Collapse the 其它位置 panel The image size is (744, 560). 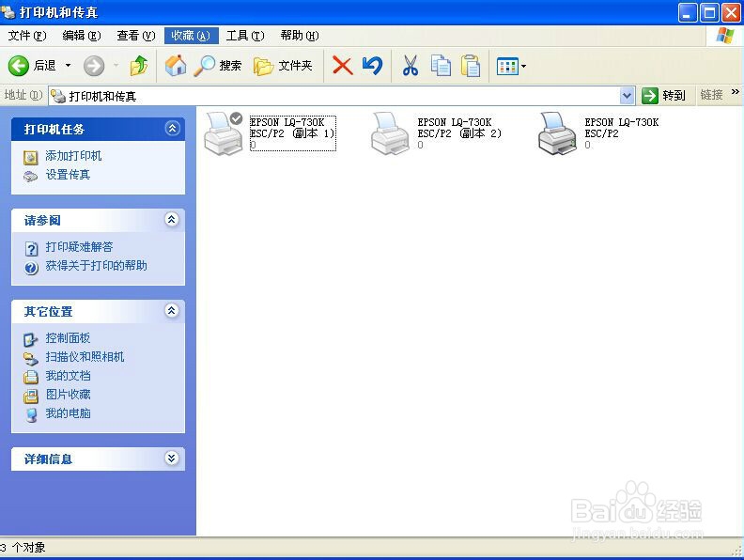[172, 310]
